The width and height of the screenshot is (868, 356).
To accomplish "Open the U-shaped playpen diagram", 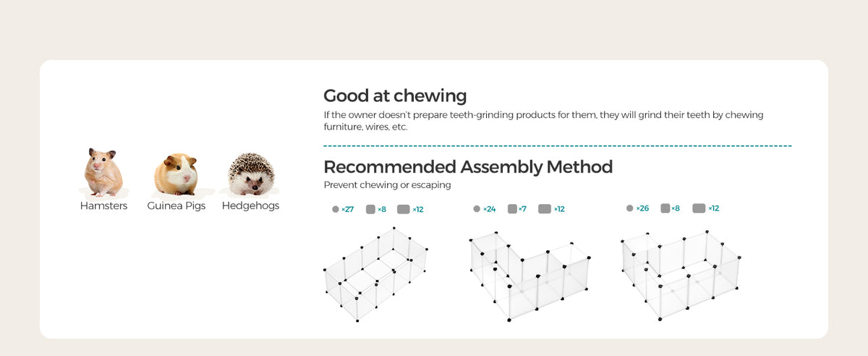I will (681, 275).
